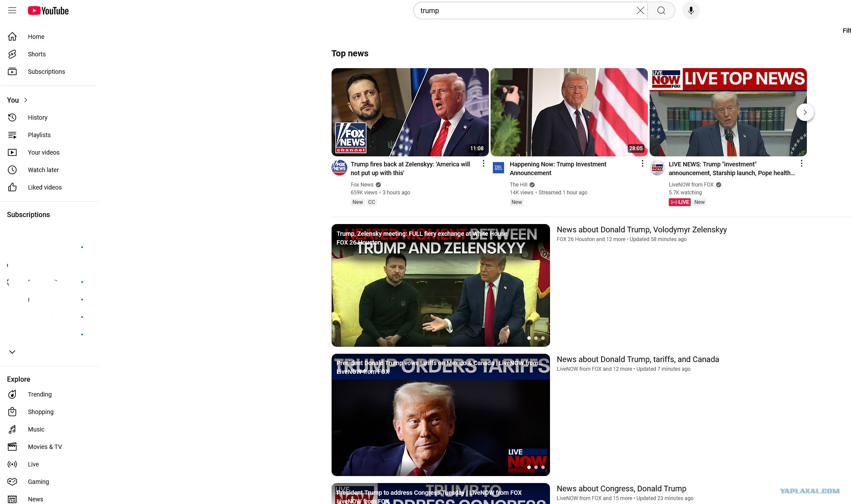Click The Hill channel avatar
Screen dimensions: 851x504
pyautogui.click(x=498, y=168)
